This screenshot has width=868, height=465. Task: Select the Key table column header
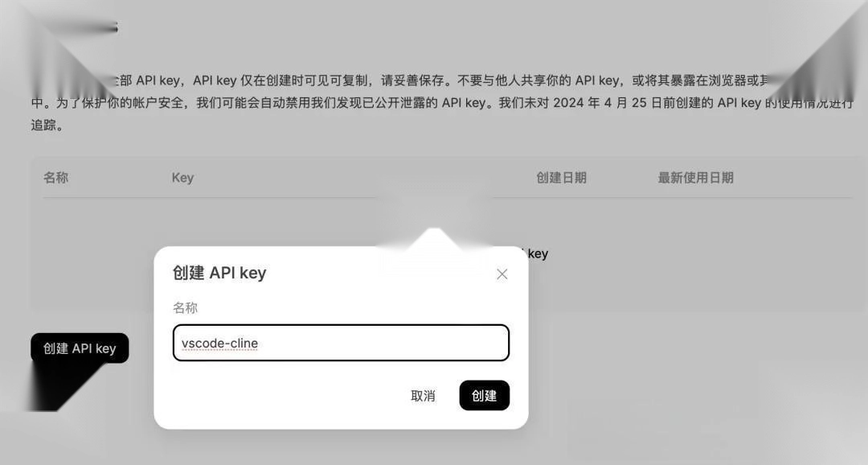[182, 177]
